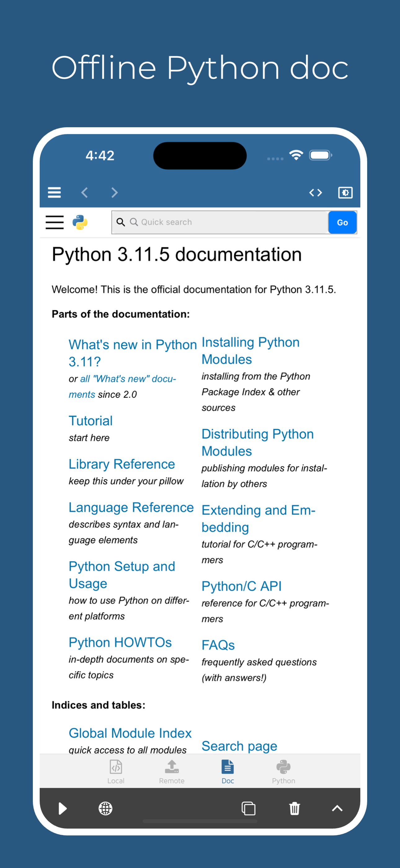Open Python/C API reference

pyautogui.click(x=242, y=586)
